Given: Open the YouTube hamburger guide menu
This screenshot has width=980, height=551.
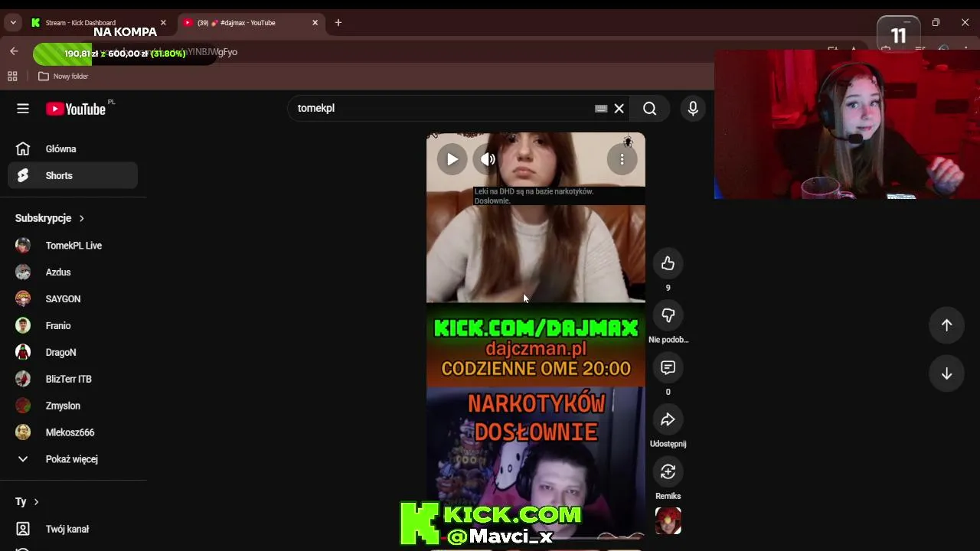Looking at the screenshot, I should pos(23,109).
